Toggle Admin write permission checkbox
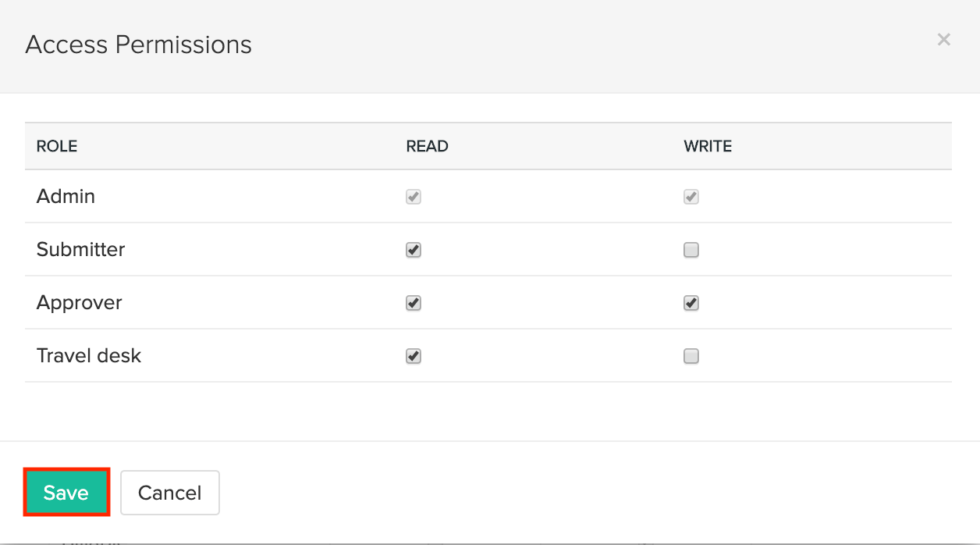This screenshot has width=980, height=545. (x=691, y=197)
